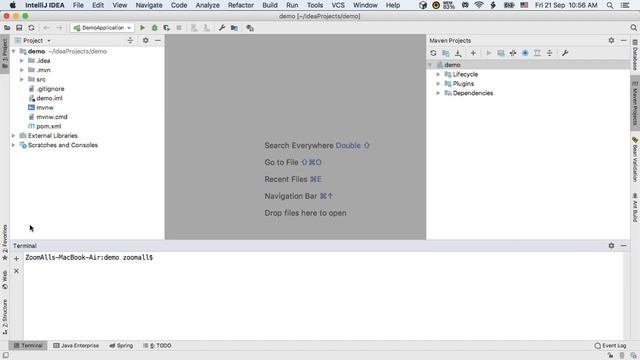Open the Refactor menu
Viewport: 640px width, 360px height.
click(x=241, y=5)
